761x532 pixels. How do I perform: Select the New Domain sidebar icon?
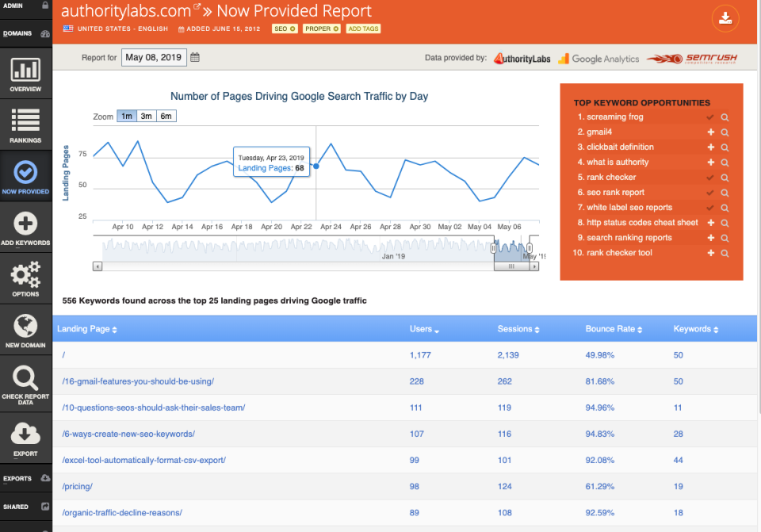(25, 330)
